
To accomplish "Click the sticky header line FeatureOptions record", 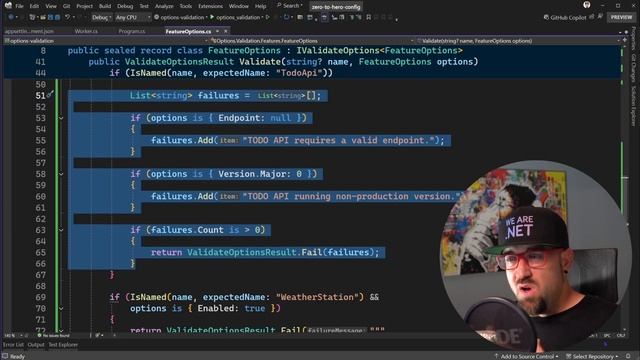I will coord(264,51).
